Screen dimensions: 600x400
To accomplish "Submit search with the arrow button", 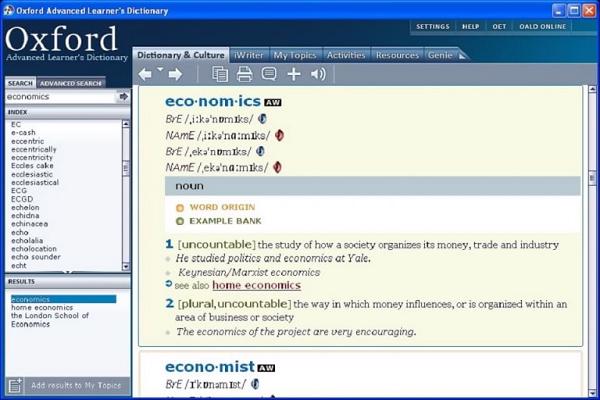I will coord(123,96).
